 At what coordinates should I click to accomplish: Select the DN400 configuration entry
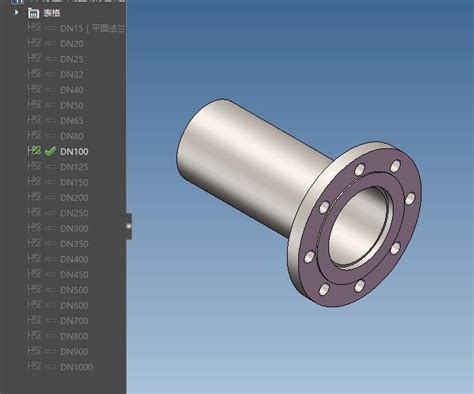pyautogui.click(x=74, y=259)
